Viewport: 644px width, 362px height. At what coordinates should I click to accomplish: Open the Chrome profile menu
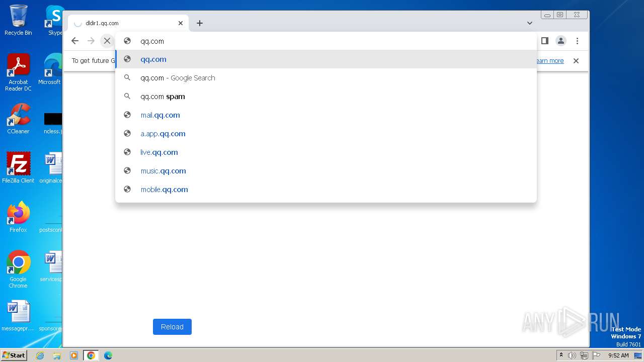pos(561,41)
